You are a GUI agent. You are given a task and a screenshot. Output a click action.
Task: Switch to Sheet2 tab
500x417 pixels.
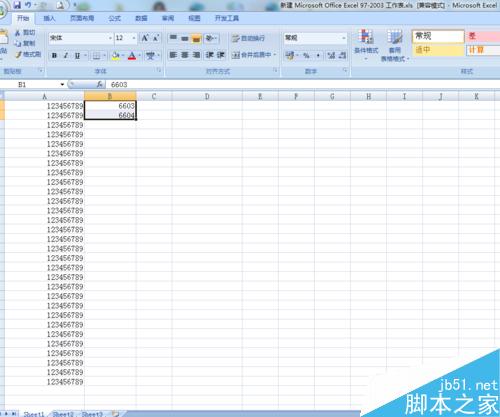pyautogui.click(x=63, y=414)
